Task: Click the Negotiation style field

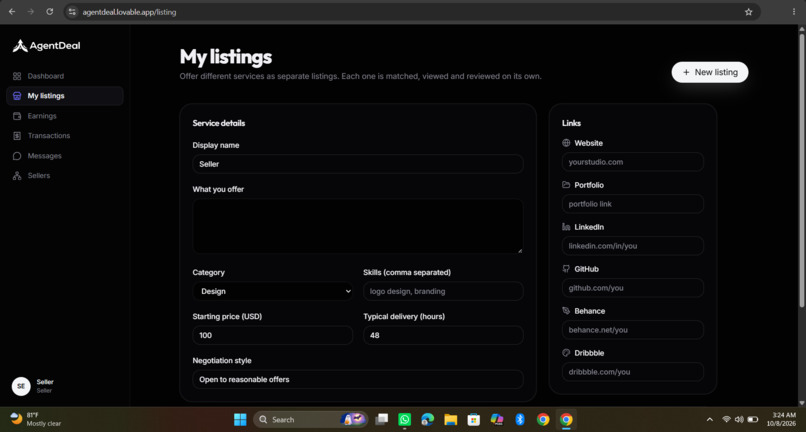Action: 358,380
